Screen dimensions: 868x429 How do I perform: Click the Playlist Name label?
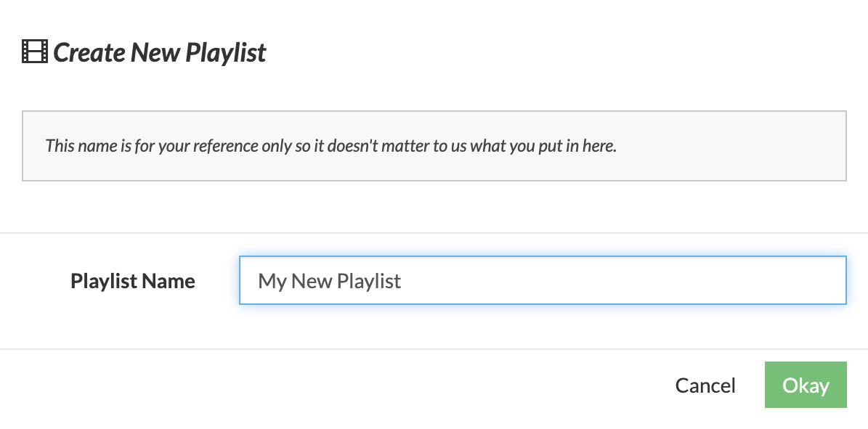coord(133,281)
